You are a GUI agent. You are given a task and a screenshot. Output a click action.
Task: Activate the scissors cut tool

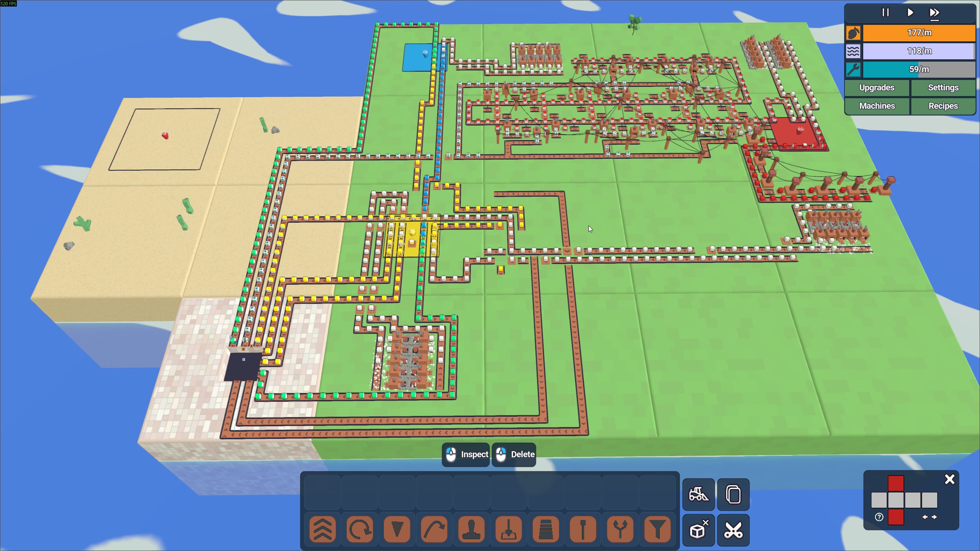click(733, 530)
